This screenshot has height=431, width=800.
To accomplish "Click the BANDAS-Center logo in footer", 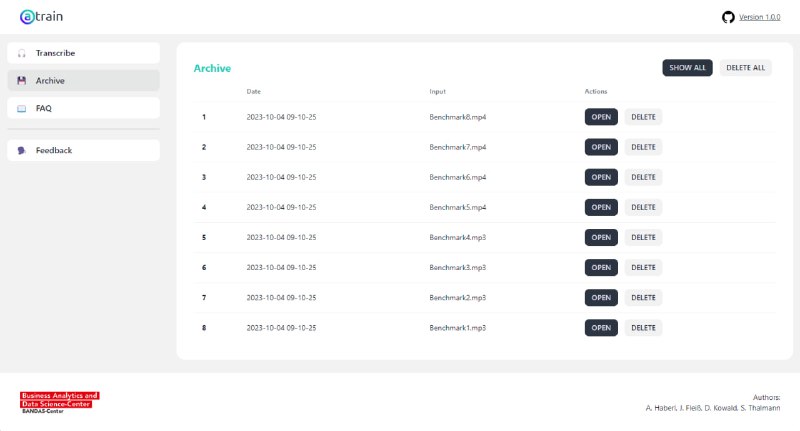I will click(60, 402).
